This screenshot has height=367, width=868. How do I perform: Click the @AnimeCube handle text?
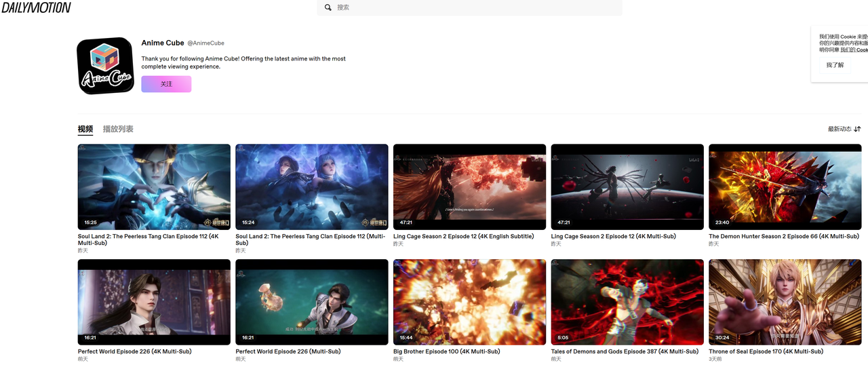coord(205,43)
